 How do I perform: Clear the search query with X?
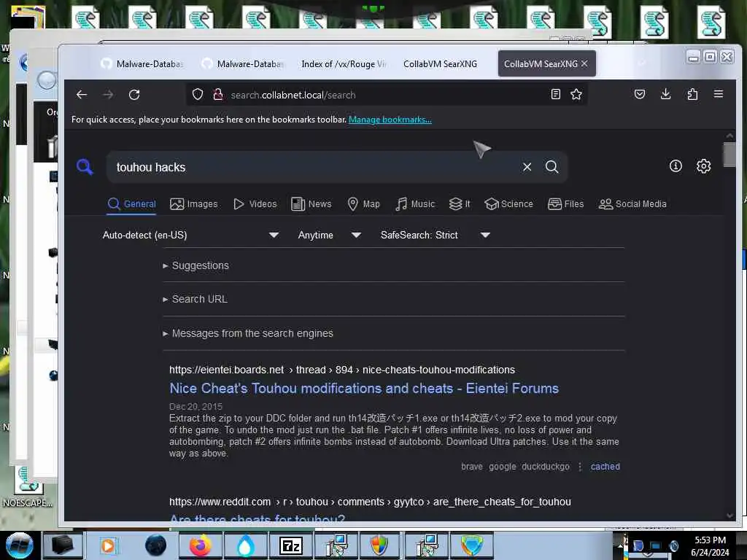click(527, 167)
